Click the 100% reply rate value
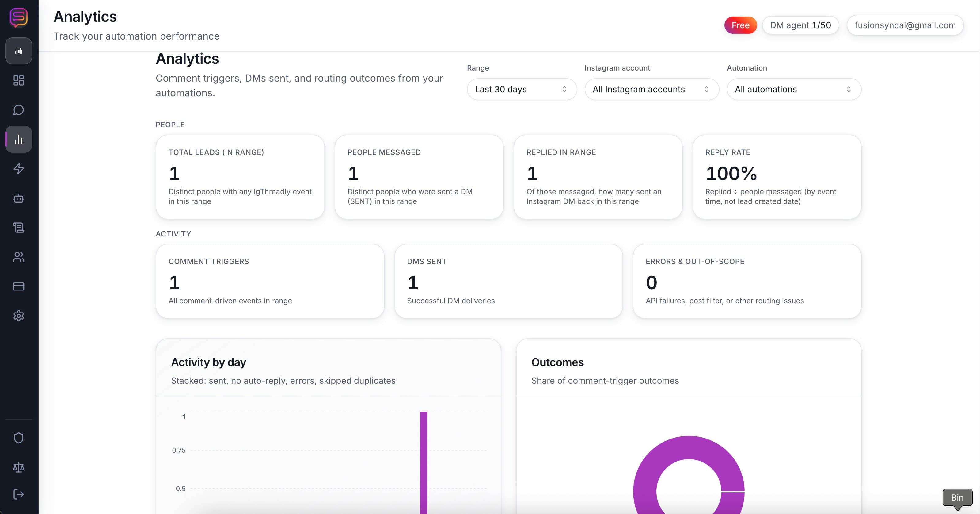This screenshot has width=980, height=514. [731, 174]
